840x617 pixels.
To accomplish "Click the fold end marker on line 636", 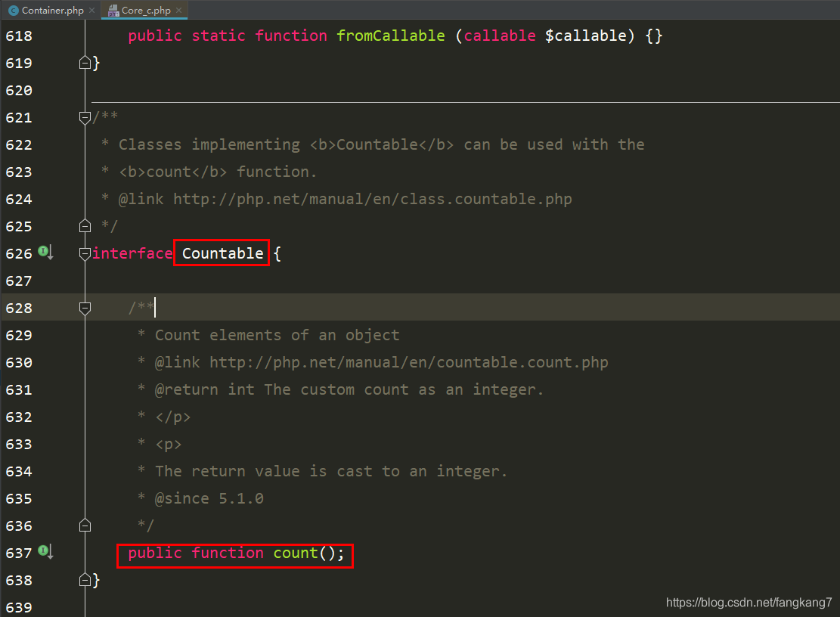I will point(85,526).
